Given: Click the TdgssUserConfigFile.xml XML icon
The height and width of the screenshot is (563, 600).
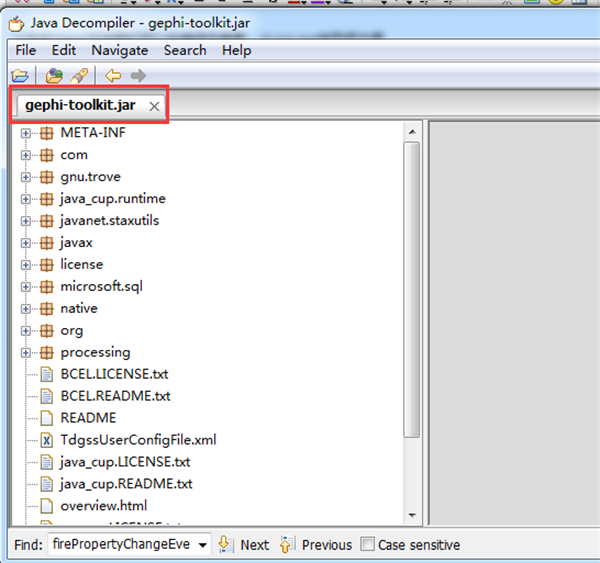Looking at the screenshot, I should [47, 440].
